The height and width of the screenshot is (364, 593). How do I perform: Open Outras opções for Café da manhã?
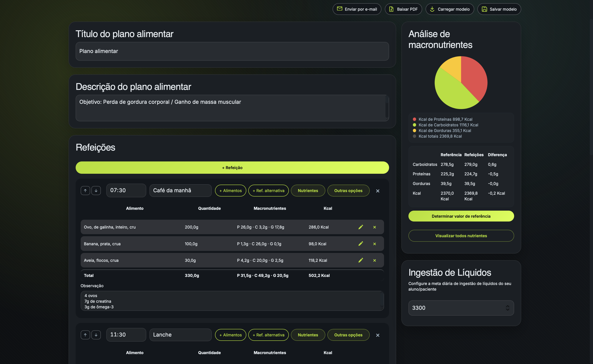(x=348, y=190)
